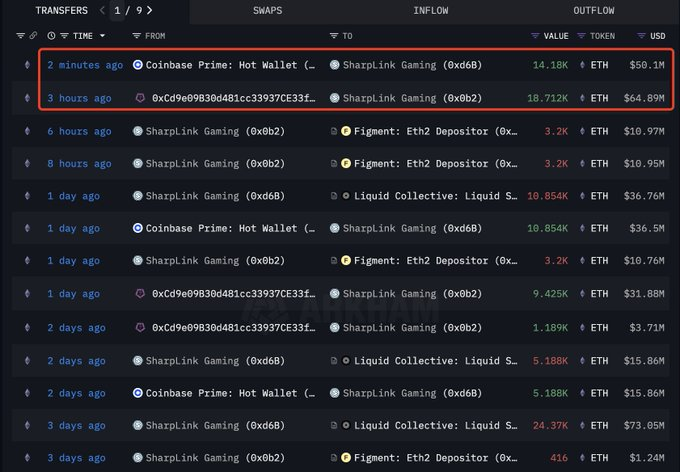Image resolution: width=680 pixels, height=472 pixels.
Task: Click the contract document icon in $10.97M row
Action: (333, 131)
